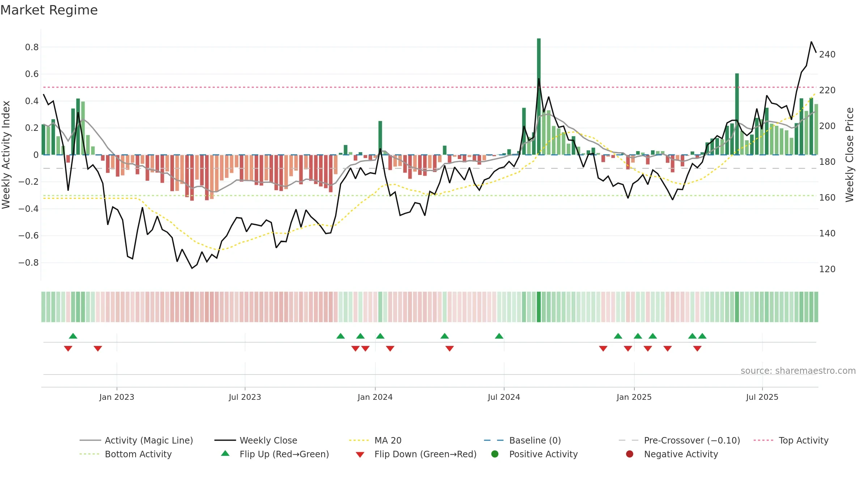
Task: Click the darkest green heat strip cell
Action: [539, 307]
